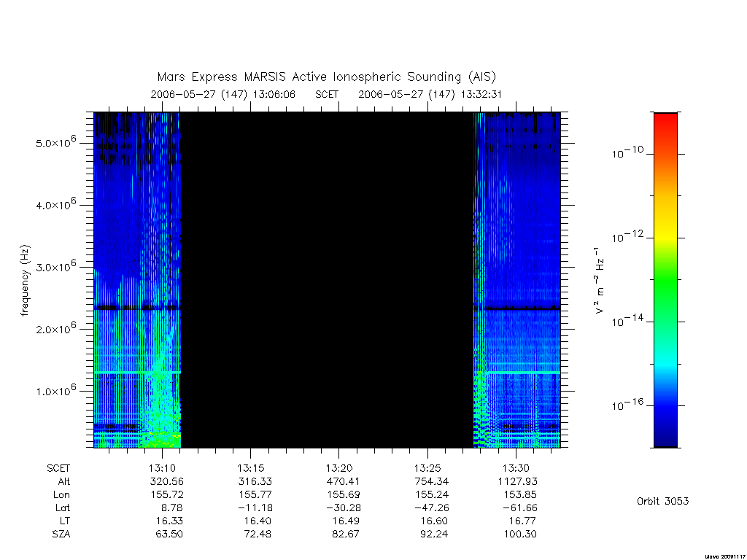Click the frequency (Hz) axis label
Image resolution: width=747 pixels, height=560 pixels.
coord(26,281)
